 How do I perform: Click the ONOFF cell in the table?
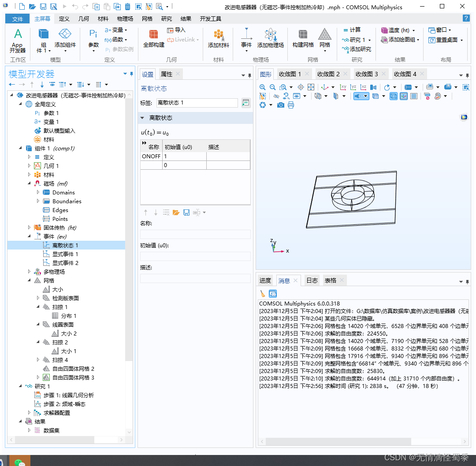(x=151, y=157)
